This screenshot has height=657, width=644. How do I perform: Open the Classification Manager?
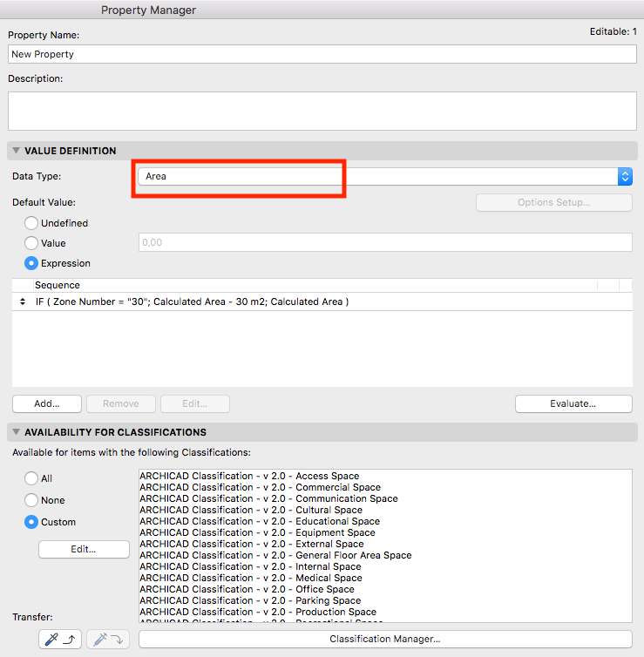click(x=384, y=639)
